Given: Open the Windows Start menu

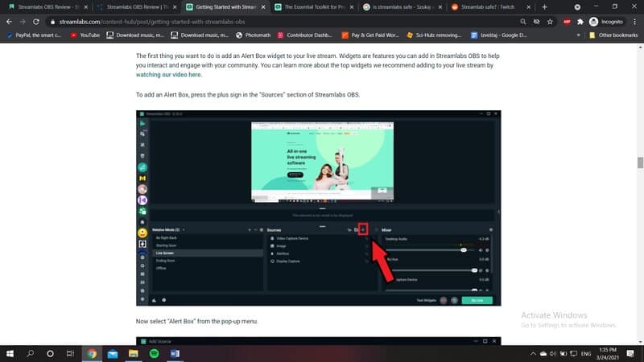Looking at the screenshot, I should (x=10, y=353).
